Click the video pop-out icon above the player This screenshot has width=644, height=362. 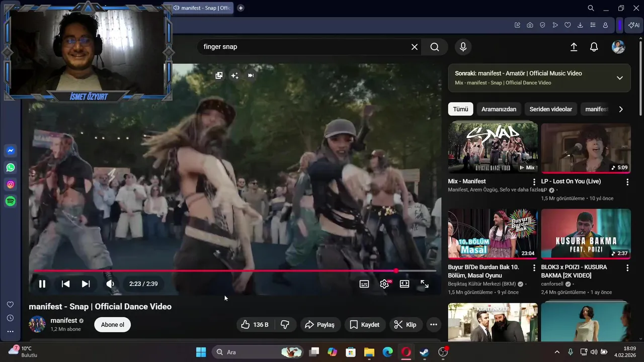(x=219, y=75)
